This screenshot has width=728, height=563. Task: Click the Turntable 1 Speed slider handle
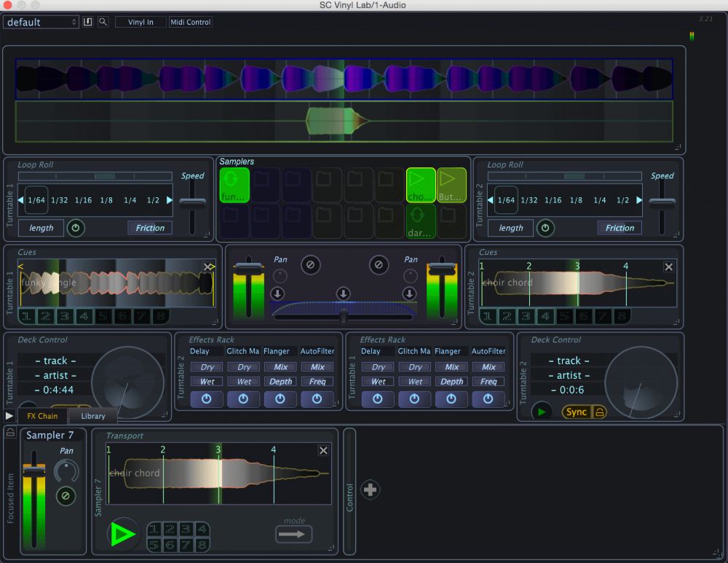click(x=192, y=205)
